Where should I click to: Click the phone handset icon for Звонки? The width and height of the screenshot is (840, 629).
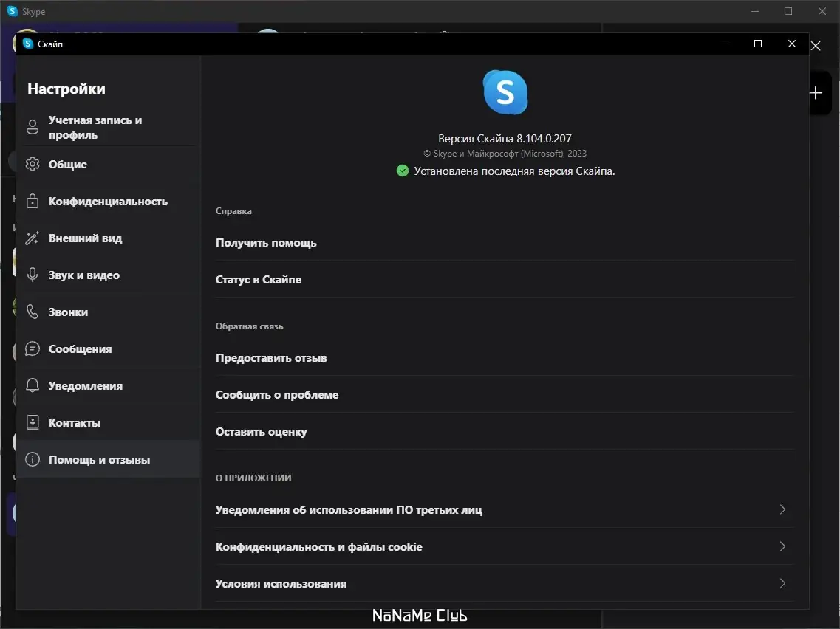tap(33, 312)
